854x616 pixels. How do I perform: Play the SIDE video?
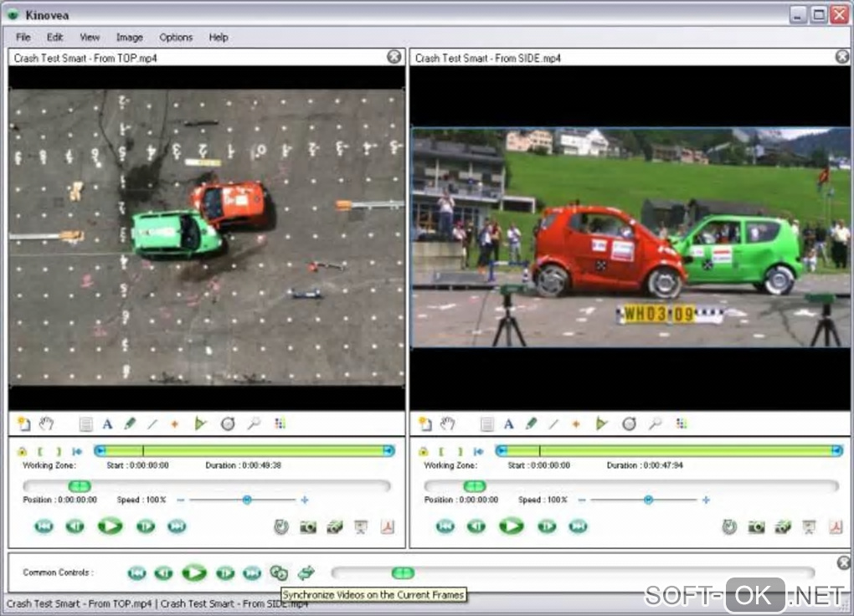(512, 526)
